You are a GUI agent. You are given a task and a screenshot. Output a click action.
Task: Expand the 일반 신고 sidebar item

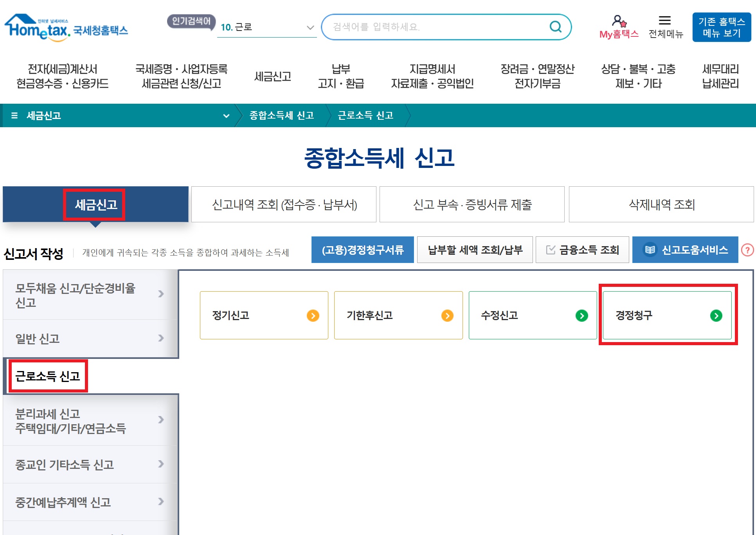[x=160, y=338]
